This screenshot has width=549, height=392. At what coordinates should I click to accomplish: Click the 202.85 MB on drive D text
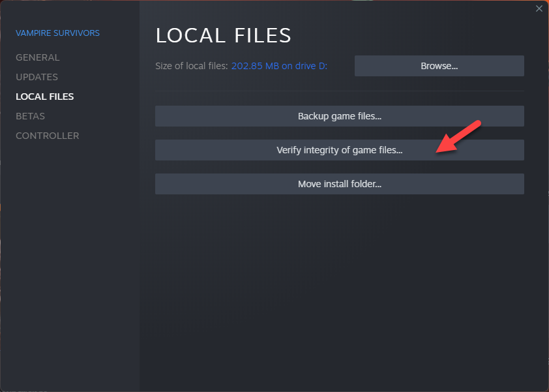pyautogui.click(x=280, y=66)
